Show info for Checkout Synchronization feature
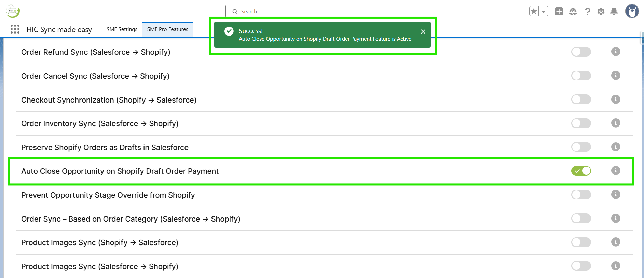Image resolution: width=644 pixels, height=278 pixels. coord(616,100)
